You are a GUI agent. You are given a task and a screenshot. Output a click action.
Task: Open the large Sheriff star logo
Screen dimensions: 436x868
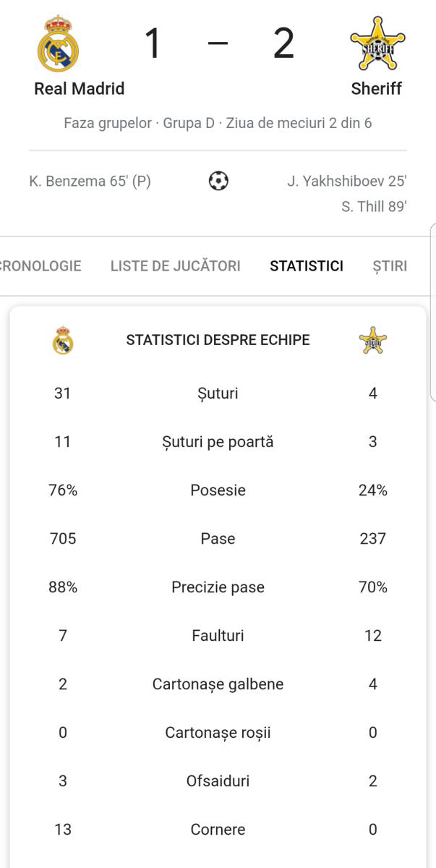coord(377,44)
